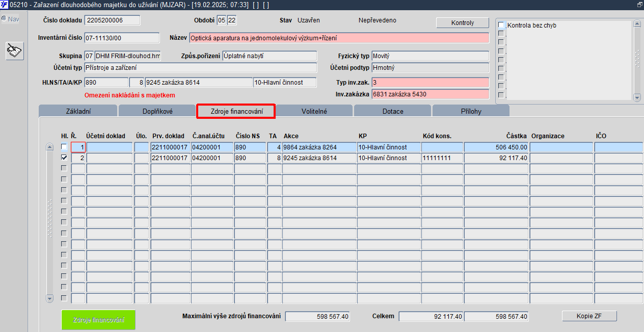The image size is (644, 332).
Task: Toggle Hl. checkbox for row 1
Action: pyautogui.click(x=64, y=147)
